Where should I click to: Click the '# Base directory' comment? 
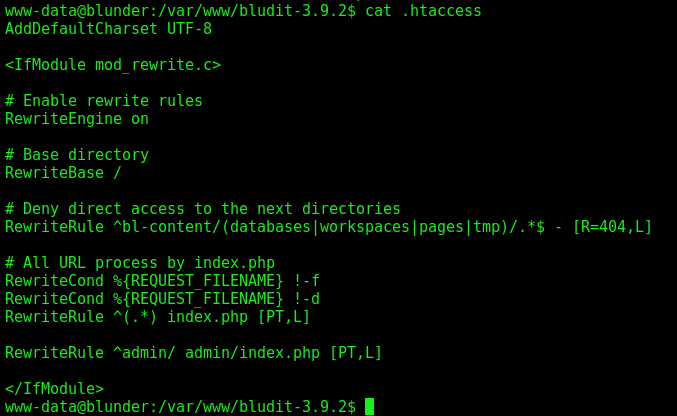coord(77,155)
